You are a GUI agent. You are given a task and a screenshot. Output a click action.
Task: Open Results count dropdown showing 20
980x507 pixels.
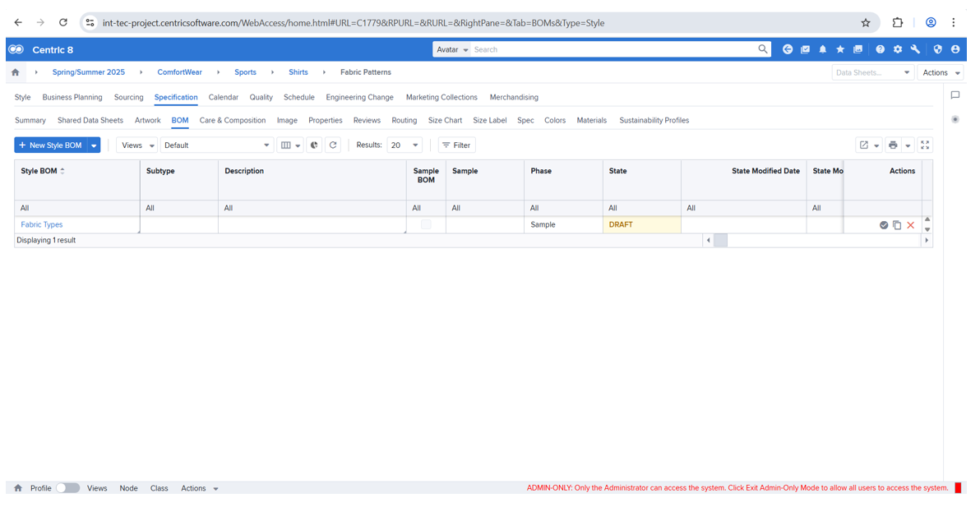404,145
